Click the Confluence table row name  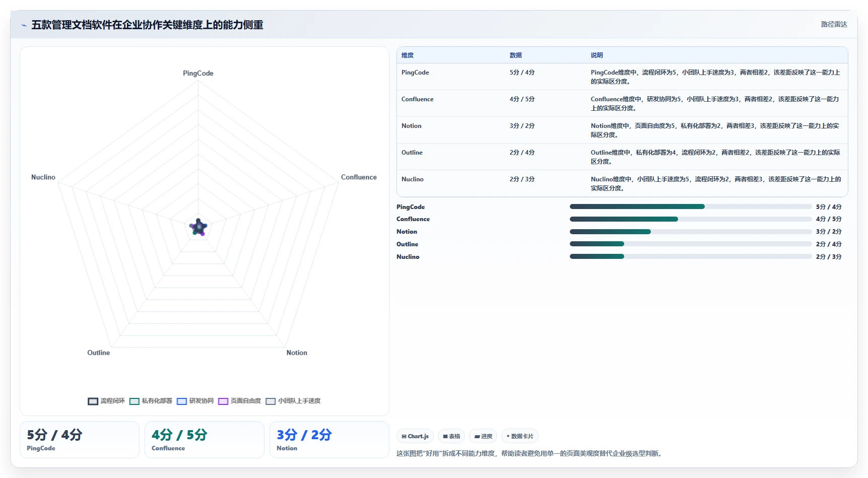coord(417,99)
